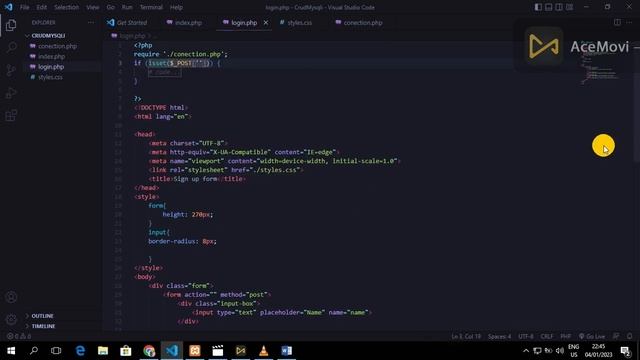The width and height of the screenshot is (640, 360).
Task: Open Google Chrome from taskbar
Action: pyautogui.click(x=149, y=351)
